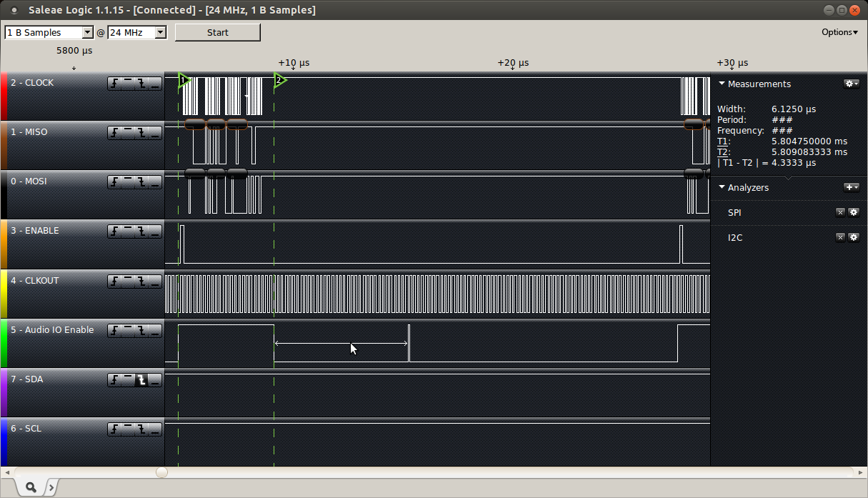Image resolution: width=868 pixels, height=498 pixels.
Task: Set rising edge trigger on CLOCK channel
Action: [x=115, y=84]
